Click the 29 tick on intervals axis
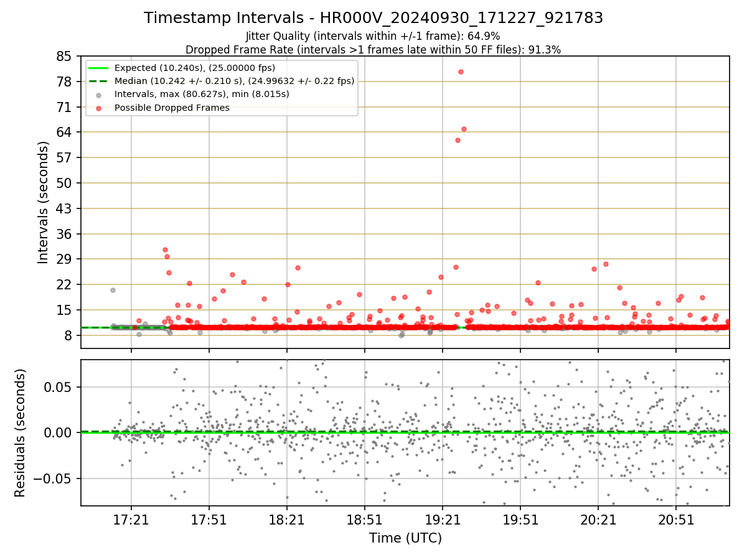Screen dimensions: 747x560 (x=65, y=259)
